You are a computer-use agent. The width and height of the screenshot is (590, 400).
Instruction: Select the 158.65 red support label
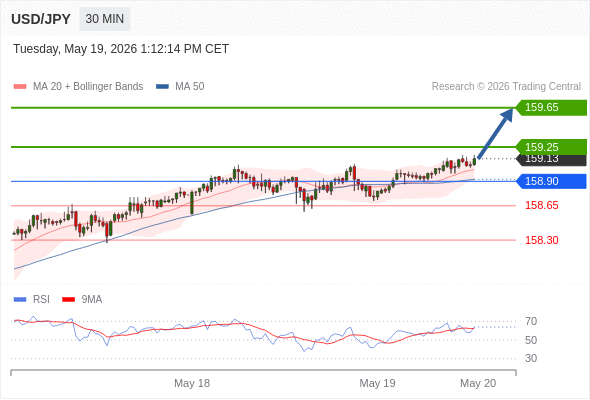tap(541, 205)
